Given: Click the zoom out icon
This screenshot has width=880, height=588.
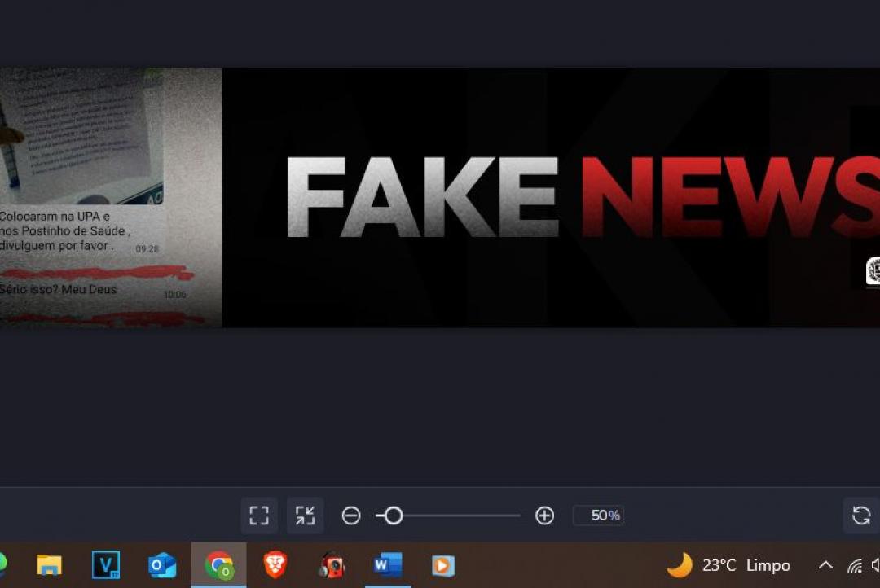Looking at the screenshot, I should click(350, 515).
